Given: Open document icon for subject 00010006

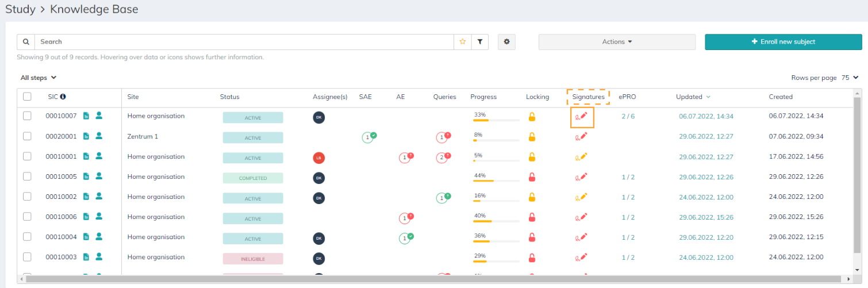Looking at the screenshot, I should pos(86,217).
